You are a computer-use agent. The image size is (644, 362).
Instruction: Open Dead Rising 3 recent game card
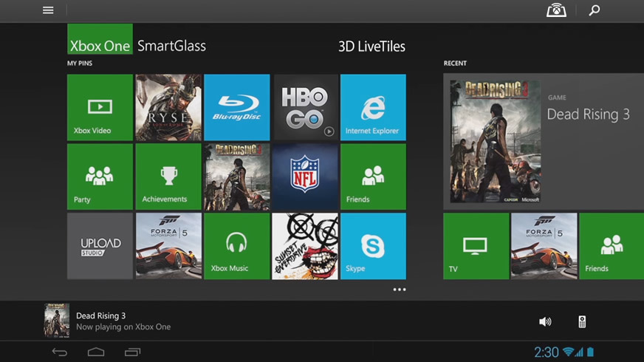(544, 141)
